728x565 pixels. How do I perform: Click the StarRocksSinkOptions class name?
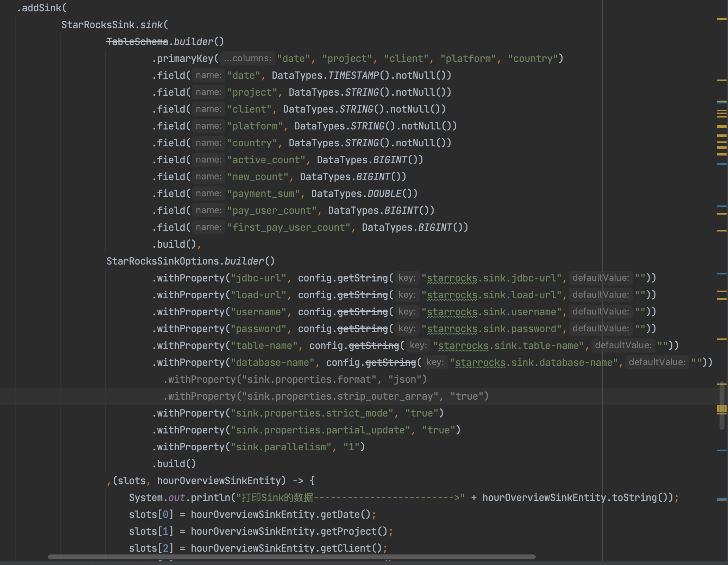click(163, 261)
